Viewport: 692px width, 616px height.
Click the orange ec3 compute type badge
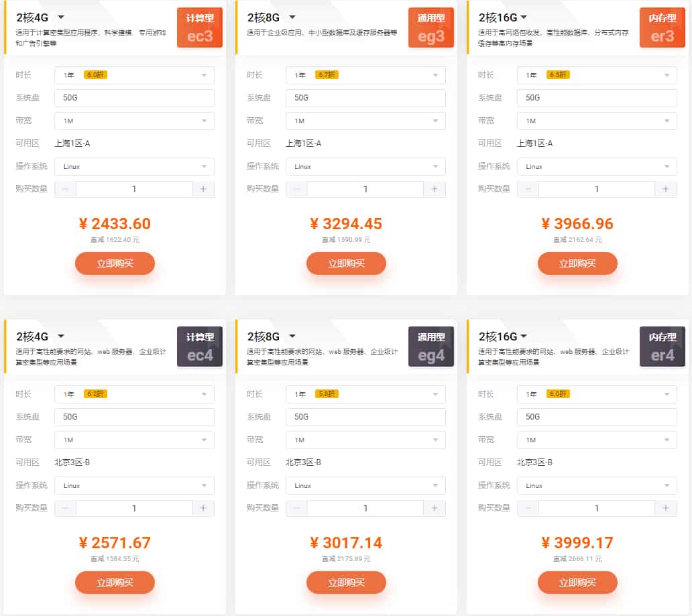[200, 27]
